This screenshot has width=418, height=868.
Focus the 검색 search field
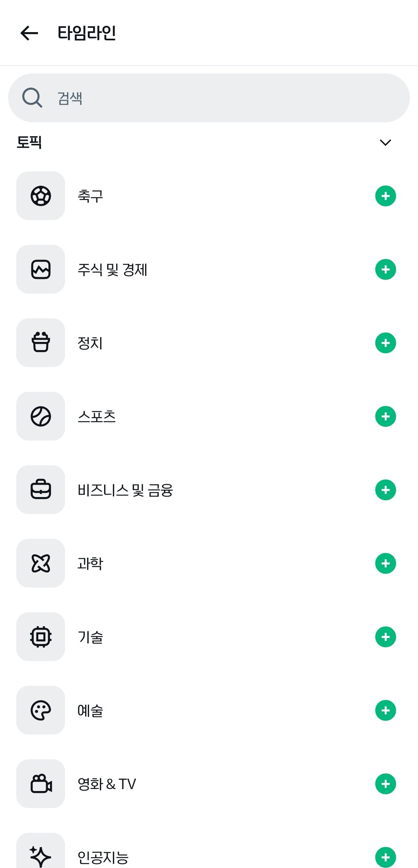(x=209, y=98)
